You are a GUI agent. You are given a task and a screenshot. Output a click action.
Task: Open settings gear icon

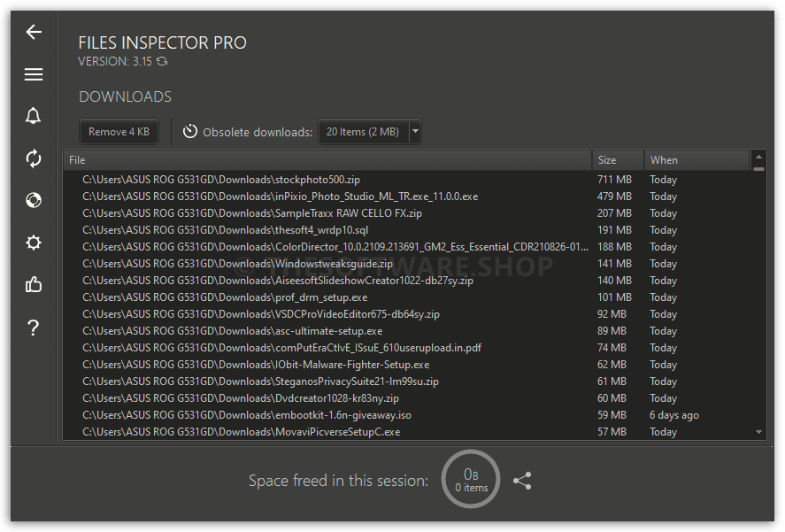pyautogui.click(x=34, y=243)
